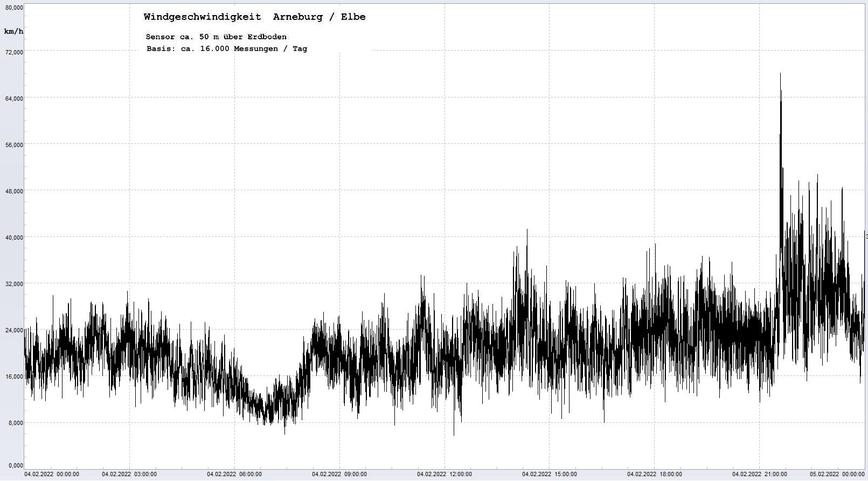The height and width of the screenshot is (481, 868).
Task: Click the y-axis value '24,000'
Action: click(14, 330)
